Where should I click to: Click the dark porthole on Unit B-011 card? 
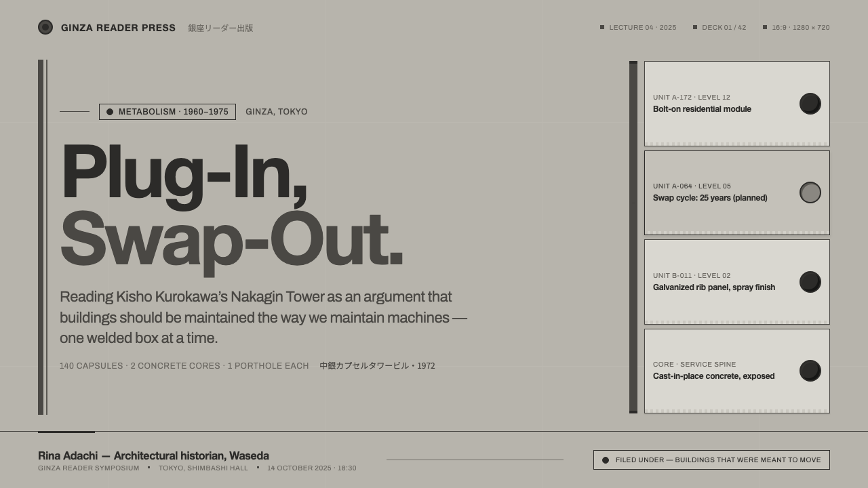coord(810,282)
